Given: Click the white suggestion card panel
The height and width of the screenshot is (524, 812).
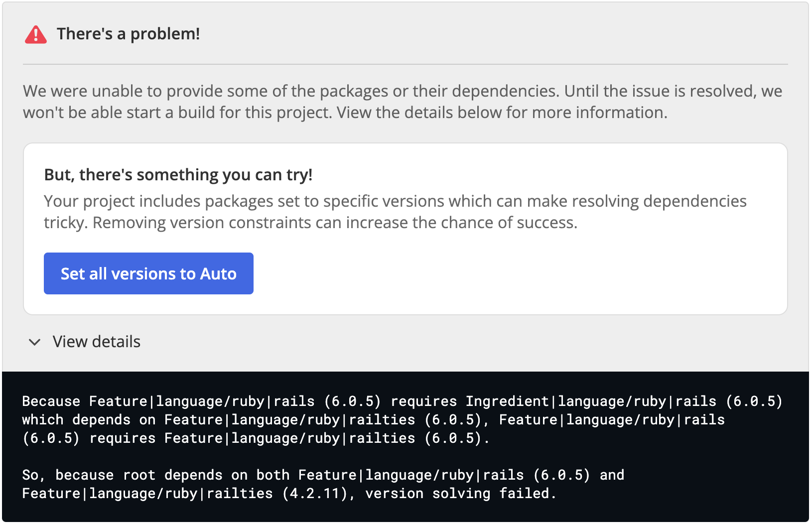Looking at the screenshot, I should tap(406, 228).
